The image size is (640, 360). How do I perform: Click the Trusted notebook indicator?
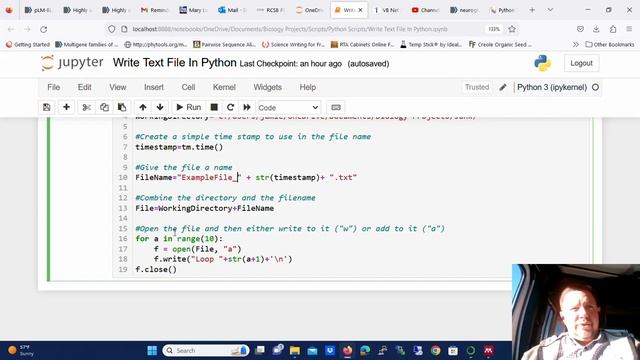pos(477,87)
